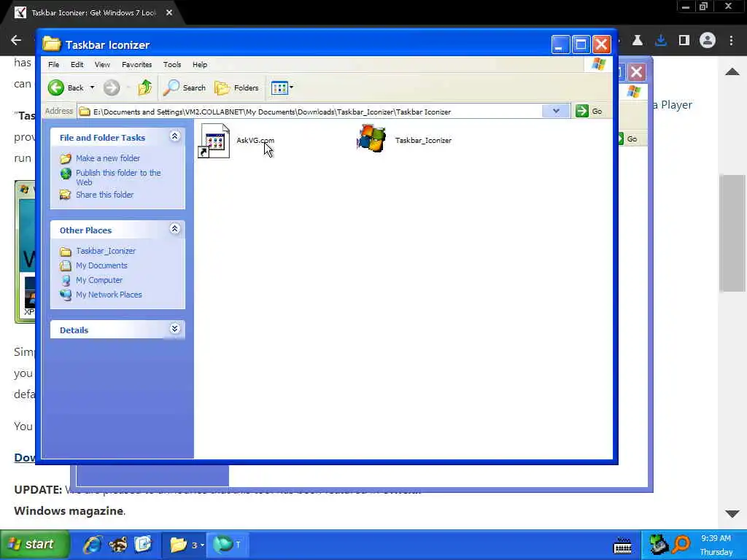Go to My Network Places
The height and width of the screenshot is (560, 747).
[x=109, y=295]
